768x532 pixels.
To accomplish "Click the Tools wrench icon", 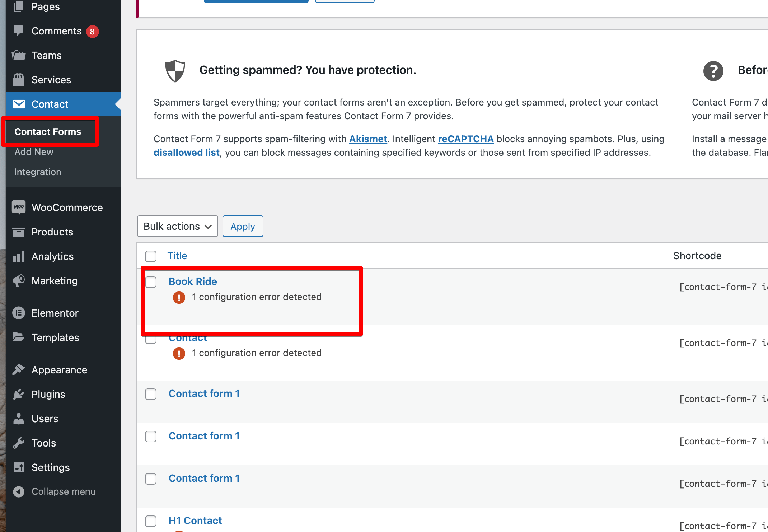I will pos(19,443).
